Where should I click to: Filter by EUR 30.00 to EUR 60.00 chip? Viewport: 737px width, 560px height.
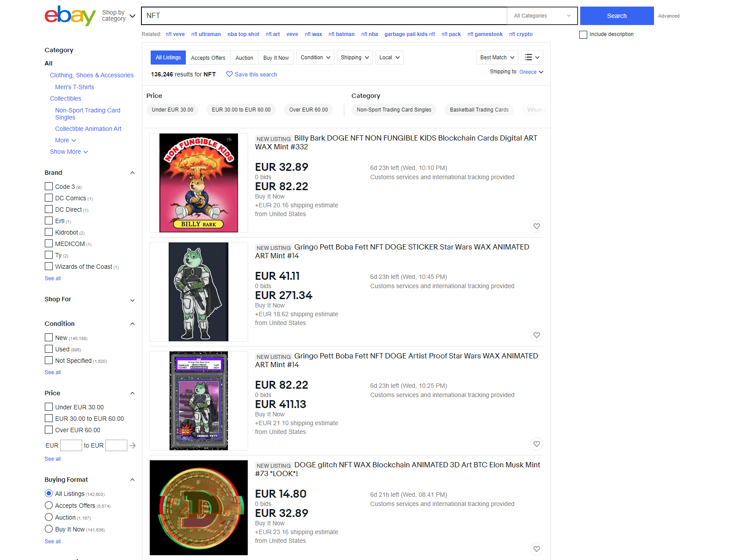pyautogui.click(x=241, y=110)
